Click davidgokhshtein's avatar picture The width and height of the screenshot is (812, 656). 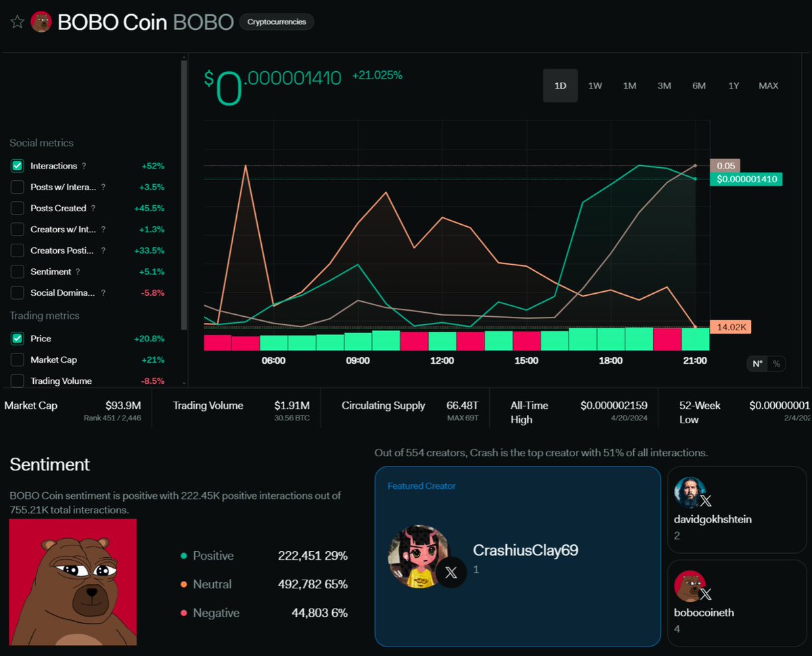tap(690, 494)
